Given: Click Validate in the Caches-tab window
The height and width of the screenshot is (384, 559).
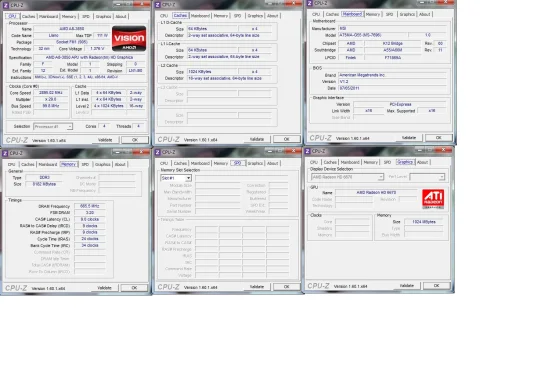Looking at the screenshot, I should 257,139.
